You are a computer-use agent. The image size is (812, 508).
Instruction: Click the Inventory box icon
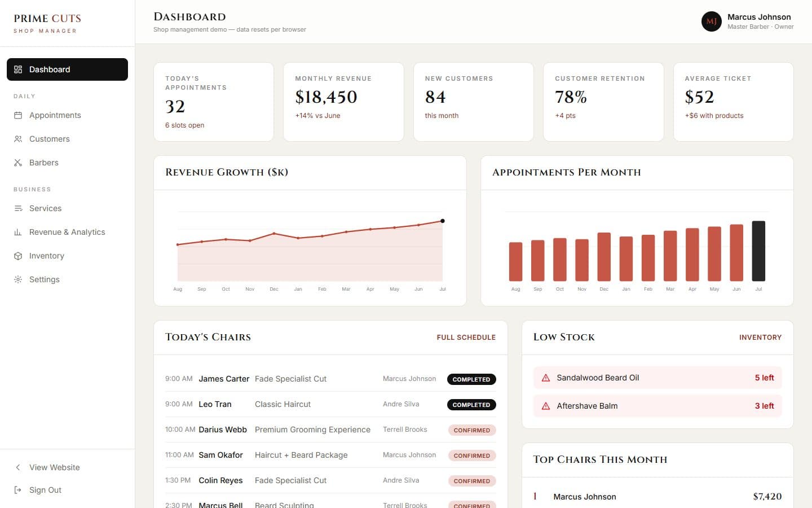point(18,256)
